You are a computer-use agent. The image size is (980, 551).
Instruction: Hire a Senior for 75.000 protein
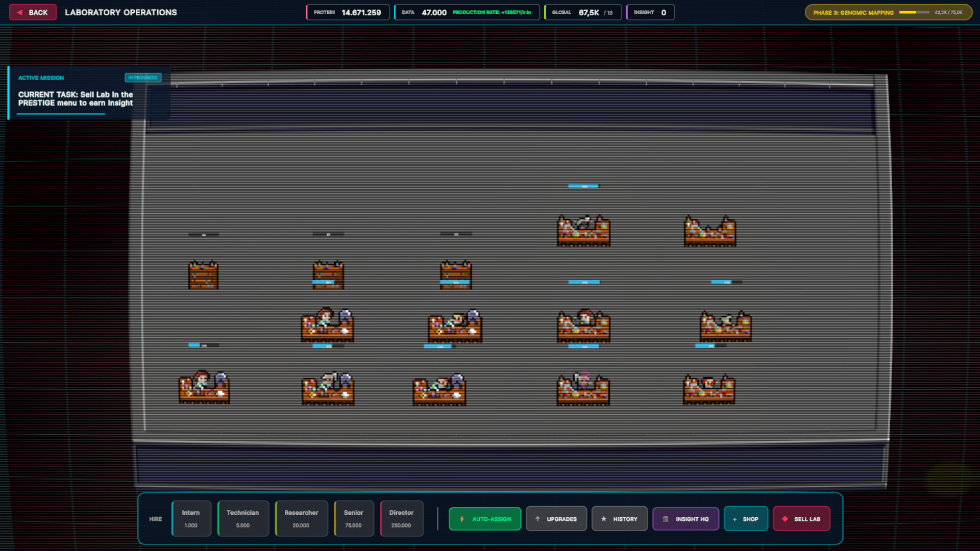(354, 518)
